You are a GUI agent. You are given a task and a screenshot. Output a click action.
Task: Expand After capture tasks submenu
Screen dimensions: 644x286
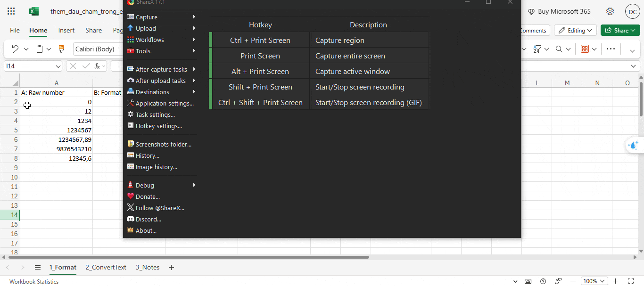pyautogui.click(x=161, y=69)
